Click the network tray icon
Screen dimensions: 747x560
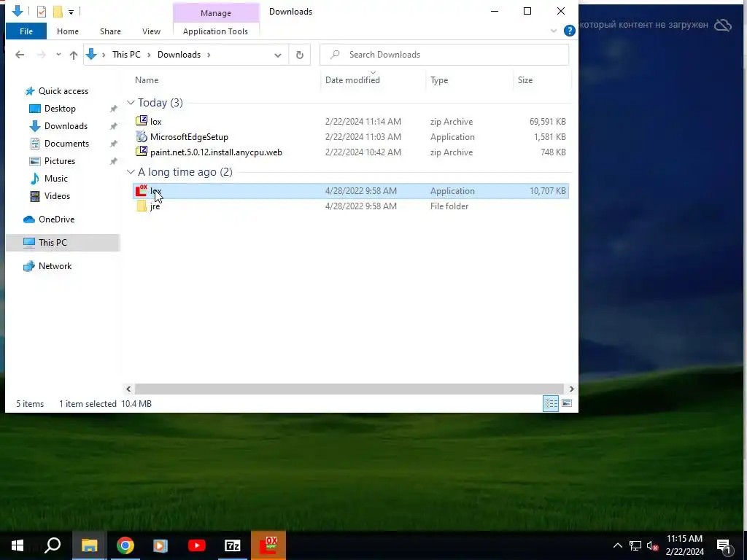(x=635, y=545)
